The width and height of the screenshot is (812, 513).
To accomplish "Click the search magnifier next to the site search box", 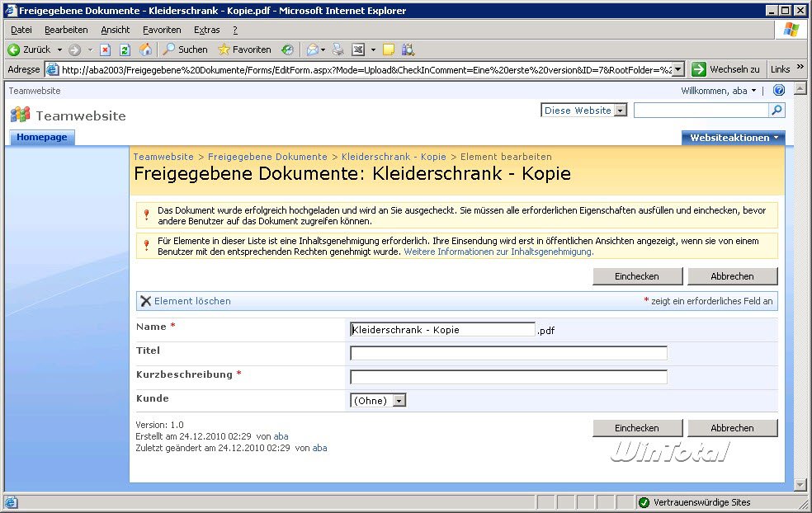I will pos(777,110).
